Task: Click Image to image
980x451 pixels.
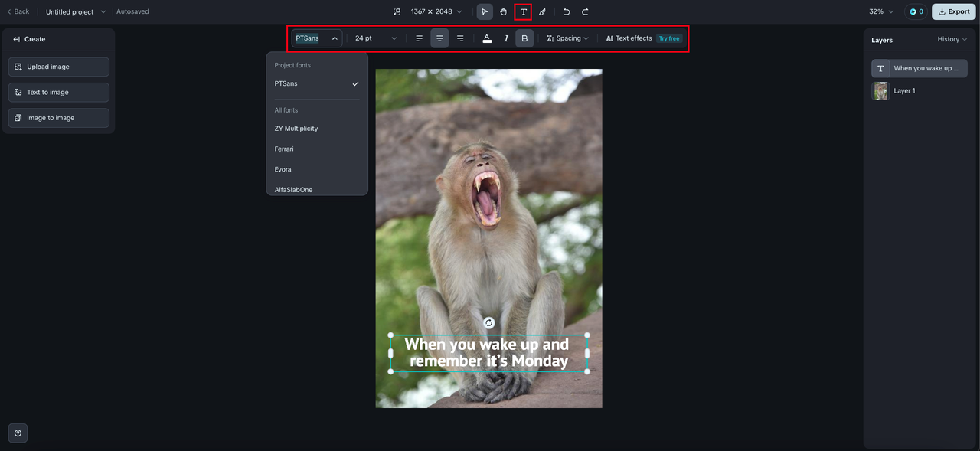Action: 59,118
